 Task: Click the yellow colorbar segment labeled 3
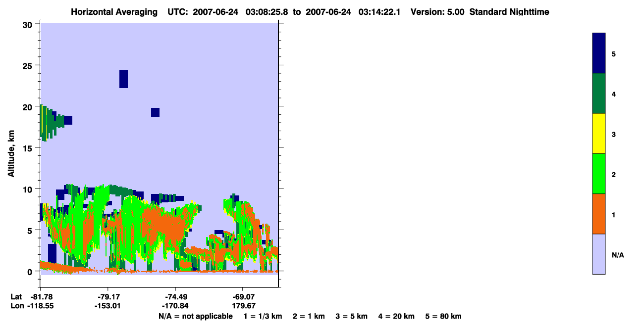tap(599, 134)
